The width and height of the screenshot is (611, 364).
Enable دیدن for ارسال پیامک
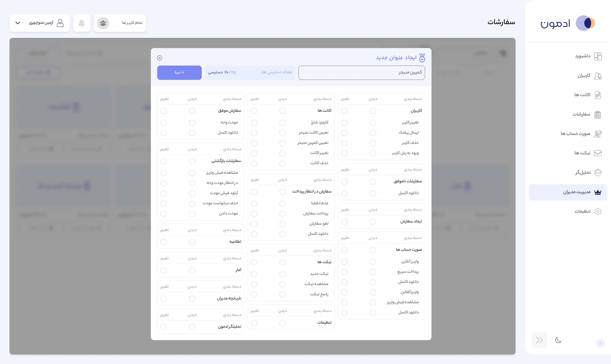click(x=373, y=133)
